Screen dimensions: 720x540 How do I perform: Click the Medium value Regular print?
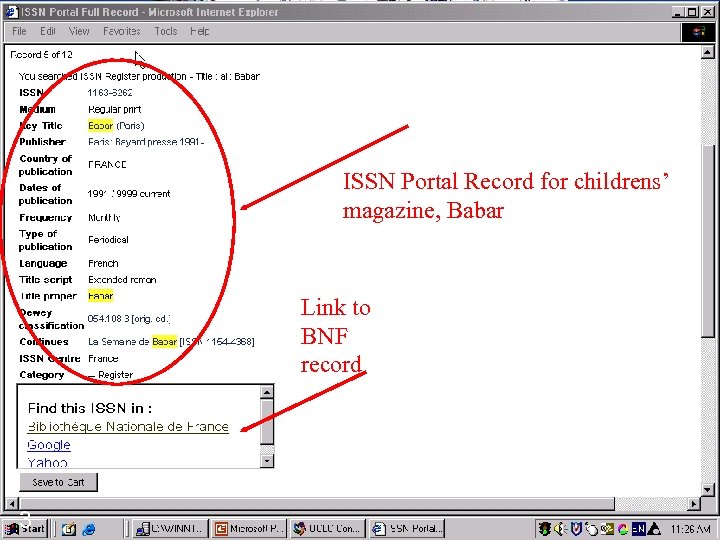click(114, 109)
